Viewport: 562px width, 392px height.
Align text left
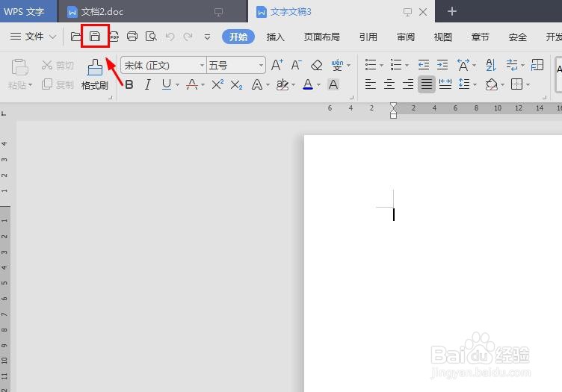pyautogui.click(x=370, y=84)
